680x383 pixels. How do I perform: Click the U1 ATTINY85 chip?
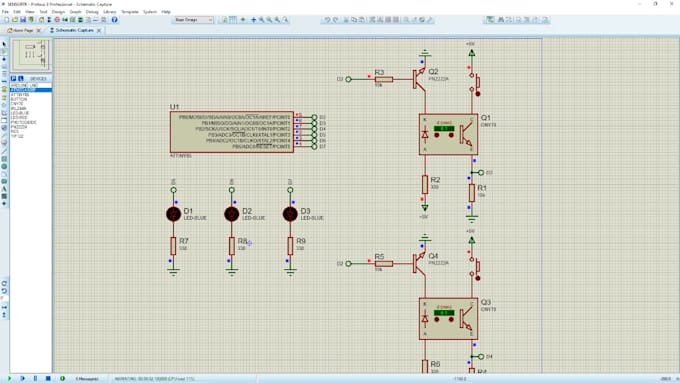click(232, 132)
